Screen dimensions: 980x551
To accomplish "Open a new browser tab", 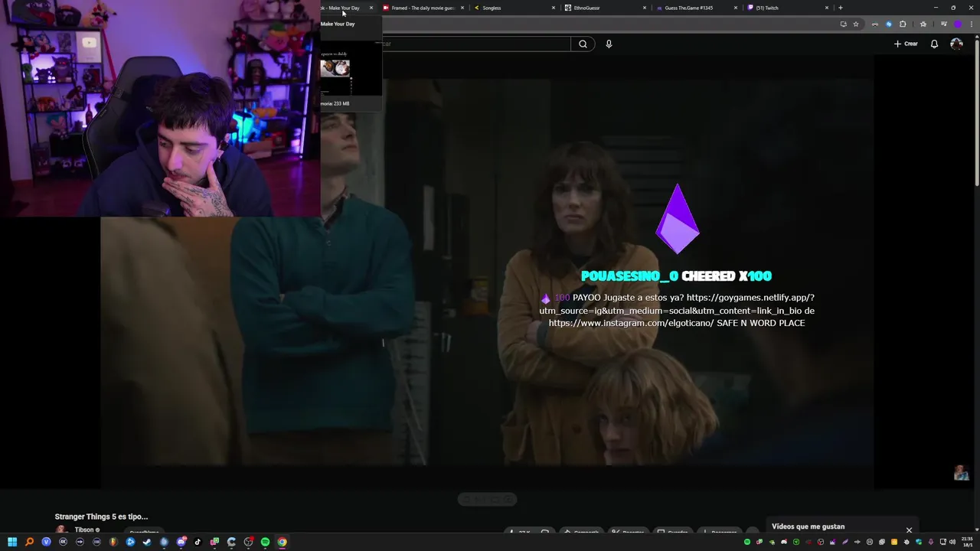I will 841,8.
